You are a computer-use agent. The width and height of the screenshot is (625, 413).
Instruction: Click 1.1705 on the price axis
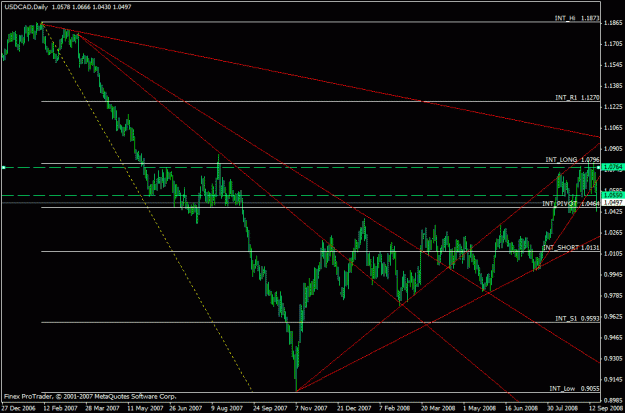tap(613, 43)
